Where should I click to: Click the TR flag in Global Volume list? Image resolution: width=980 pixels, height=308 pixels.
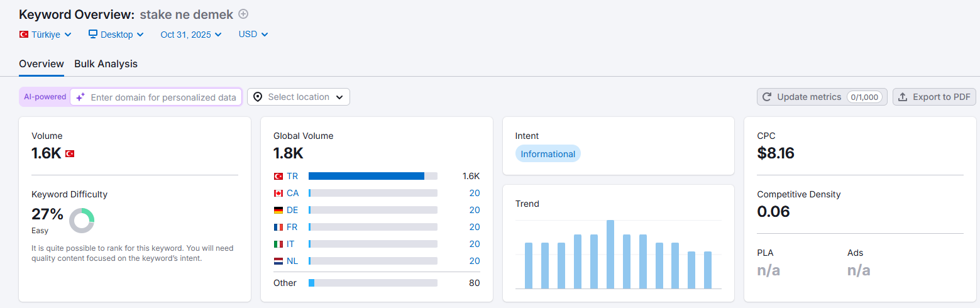(x=278, y=176)
